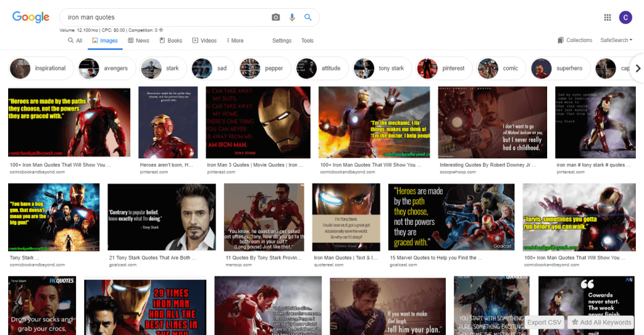Open 'Cowards never start' quote image

[587, 305]
